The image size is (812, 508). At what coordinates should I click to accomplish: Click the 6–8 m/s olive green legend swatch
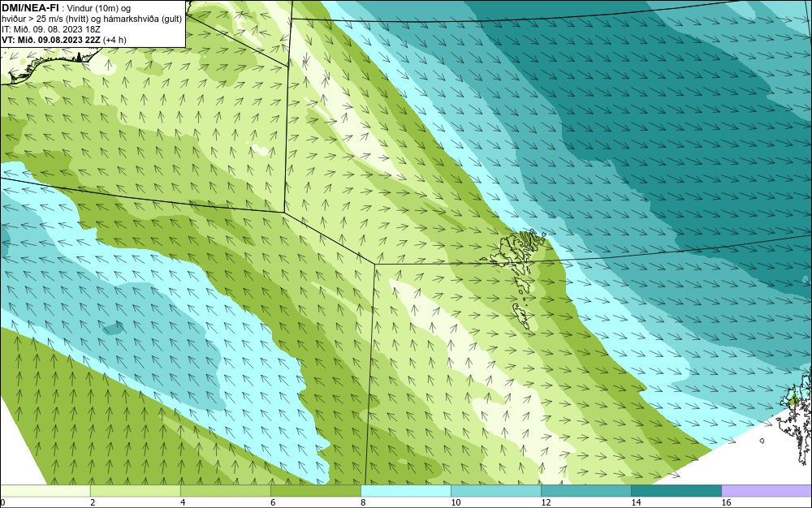tap(315, 491)
